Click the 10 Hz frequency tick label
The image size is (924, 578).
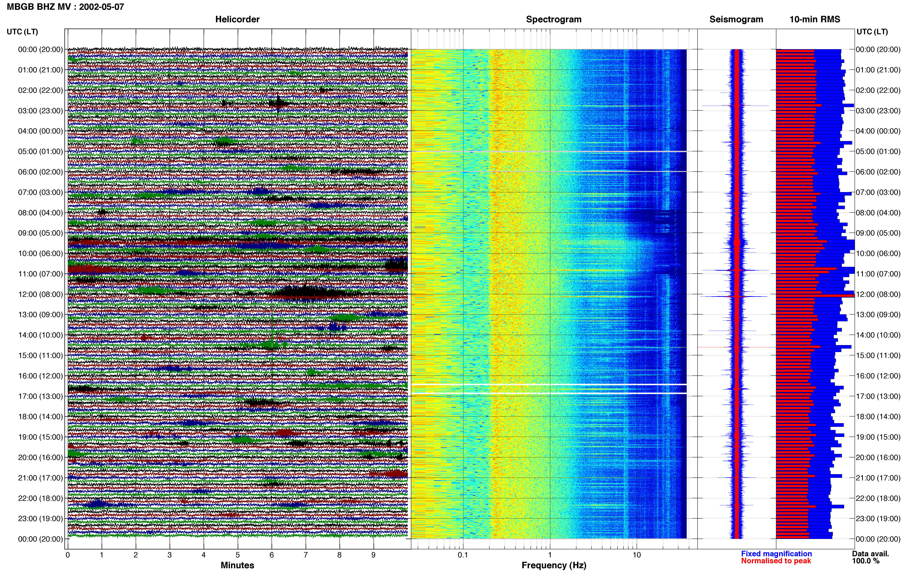(x=637, y=555)
